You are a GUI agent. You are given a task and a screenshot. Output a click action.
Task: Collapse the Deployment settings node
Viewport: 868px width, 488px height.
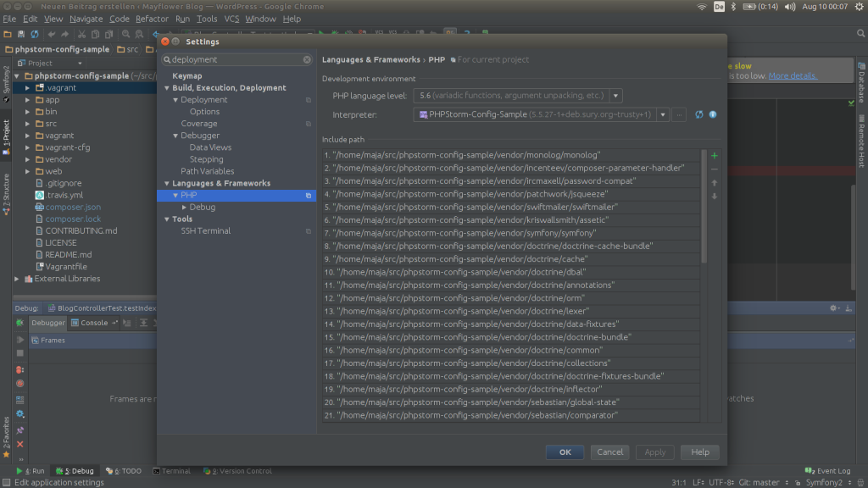(x=175, y=100)
